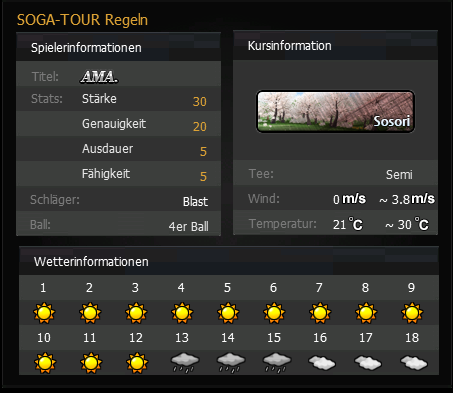The height and width of the screenshot is (393, 453).
Task: Click the 4er Ball entry
Action: 189,227
